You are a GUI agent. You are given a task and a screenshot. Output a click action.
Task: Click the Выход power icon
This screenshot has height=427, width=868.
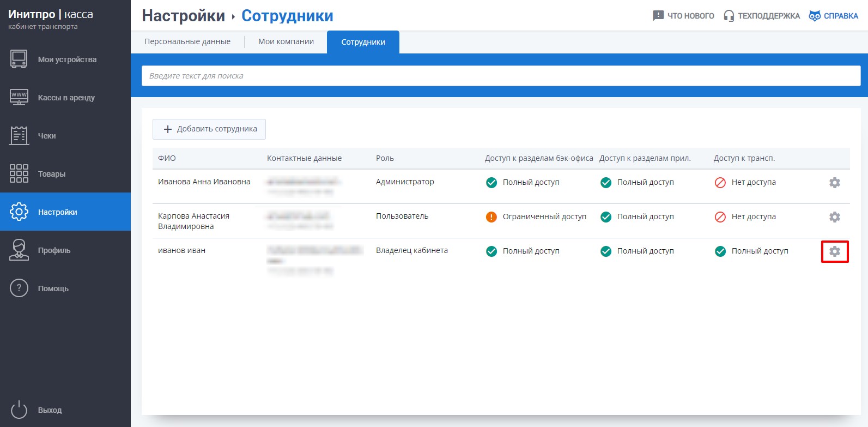point(19,410)
